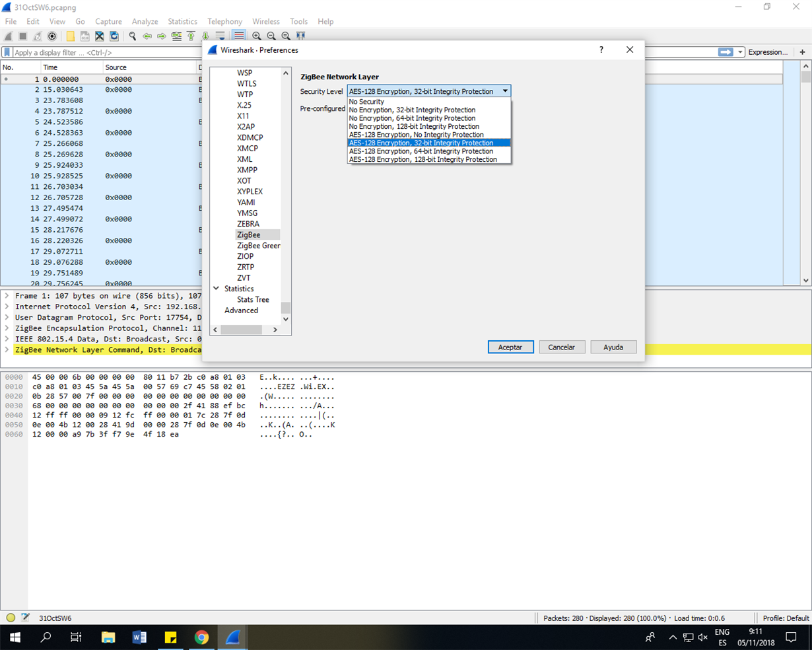The width and height of the screenshot is (812, 650).
Task: Save this capture file icon
Action: click(85, 36)
